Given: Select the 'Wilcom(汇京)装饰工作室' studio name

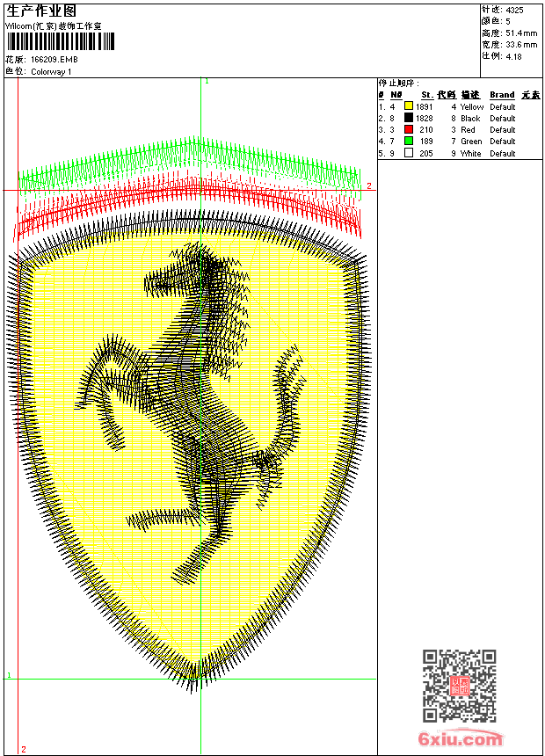Looking at the screenshot, I should (54, 26).
